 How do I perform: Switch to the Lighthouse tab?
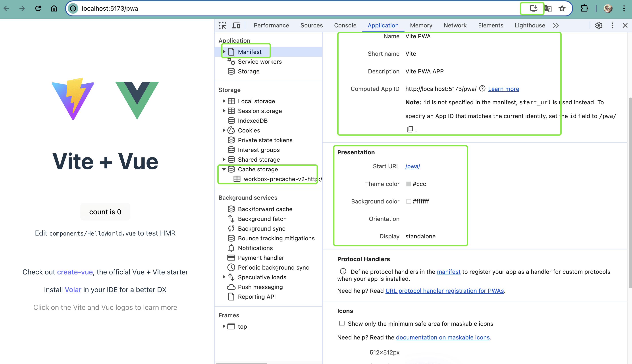pyautogui.click(x=530, y=25)
